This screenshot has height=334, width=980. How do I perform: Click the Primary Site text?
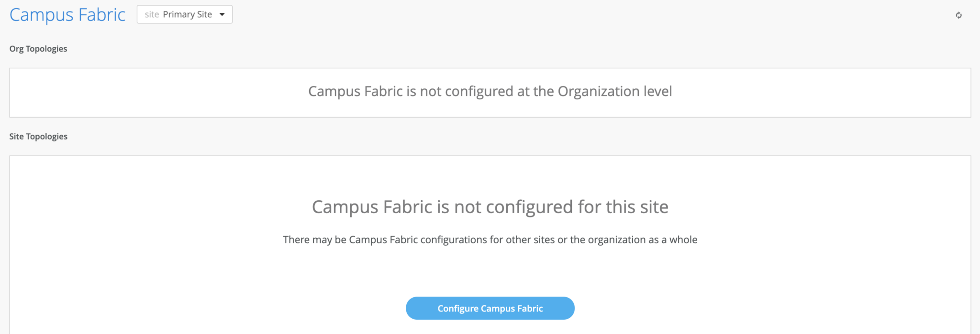[x=187, y=14]
